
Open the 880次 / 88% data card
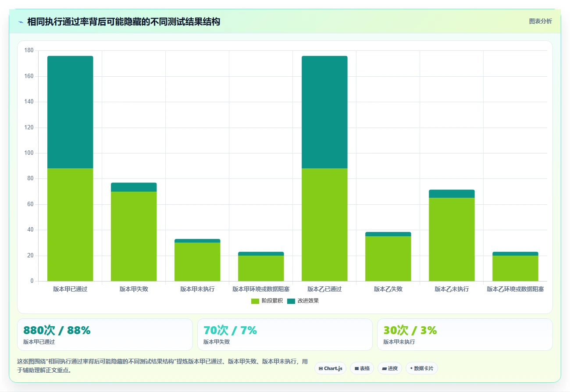pos(105,335)
